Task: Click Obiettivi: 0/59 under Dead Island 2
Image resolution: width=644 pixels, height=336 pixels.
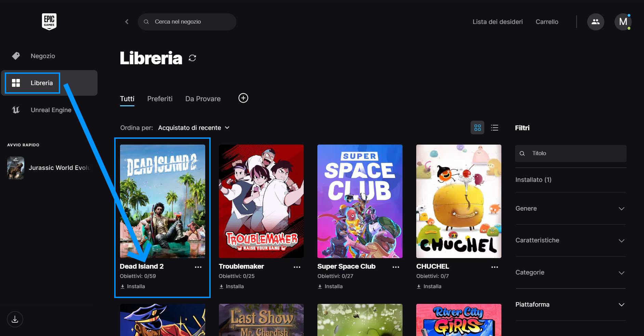Action: coord(137,276)
